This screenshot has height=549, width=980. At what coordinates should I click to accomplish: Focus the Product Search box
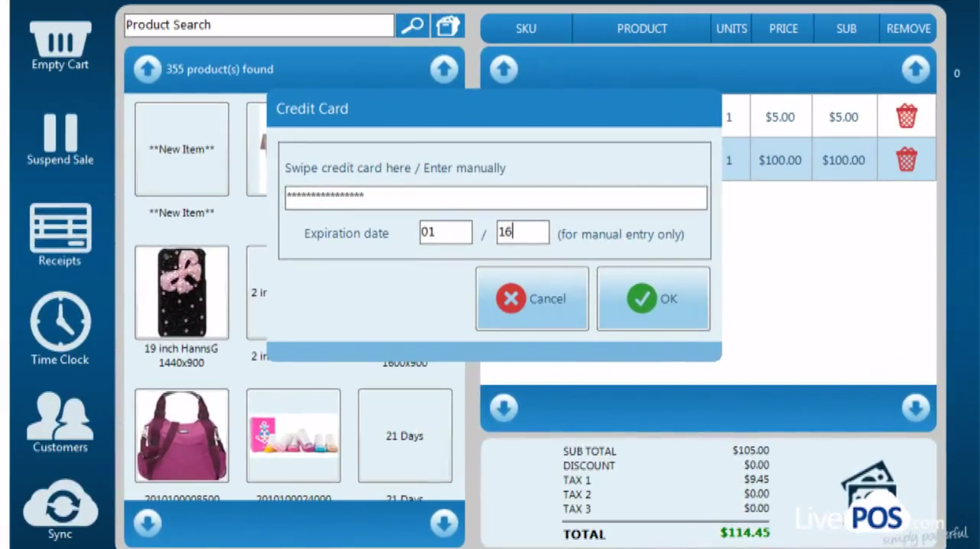click(258, 26)
